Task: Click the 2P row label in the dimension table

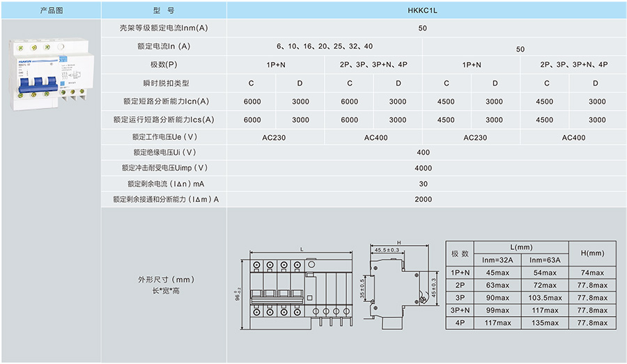Action: (x=460, y=285)
